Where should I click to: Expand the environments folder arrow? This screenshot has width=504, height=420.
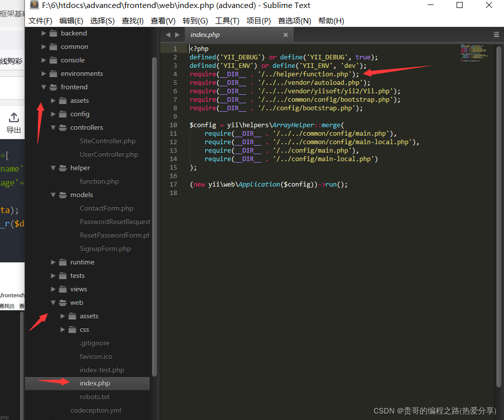(44, 74)
